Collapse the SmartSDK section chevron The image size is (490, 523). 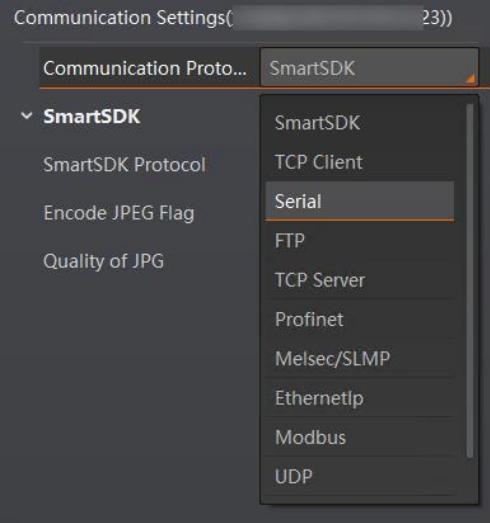coord(26,116)
